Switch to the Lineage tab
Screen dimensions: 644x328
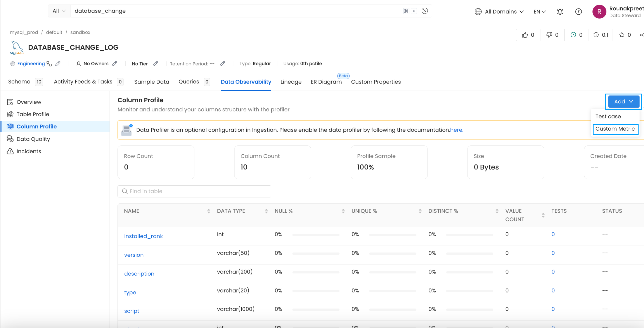pyautogui.click(x=291, y=82)
